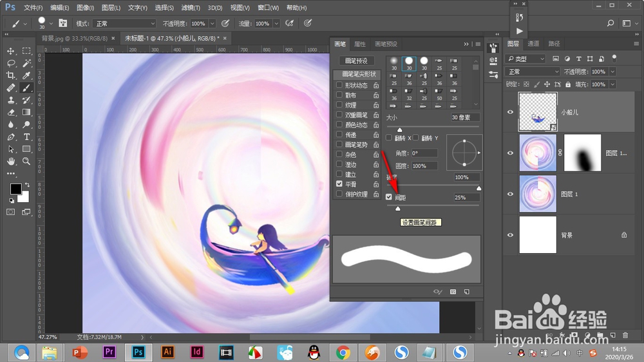Switch to the 路径 tab
The image size is (644, 362).
(554, 44)
